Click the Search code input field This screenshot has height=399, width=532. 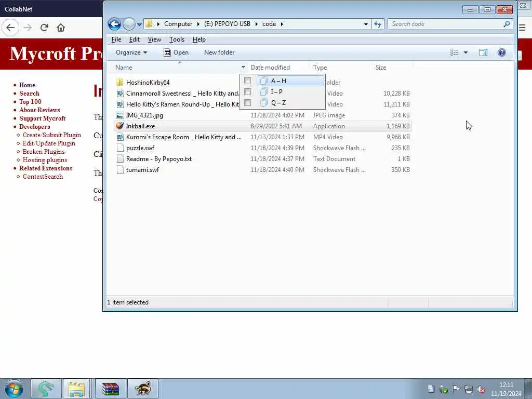click(x=445, y=24)
